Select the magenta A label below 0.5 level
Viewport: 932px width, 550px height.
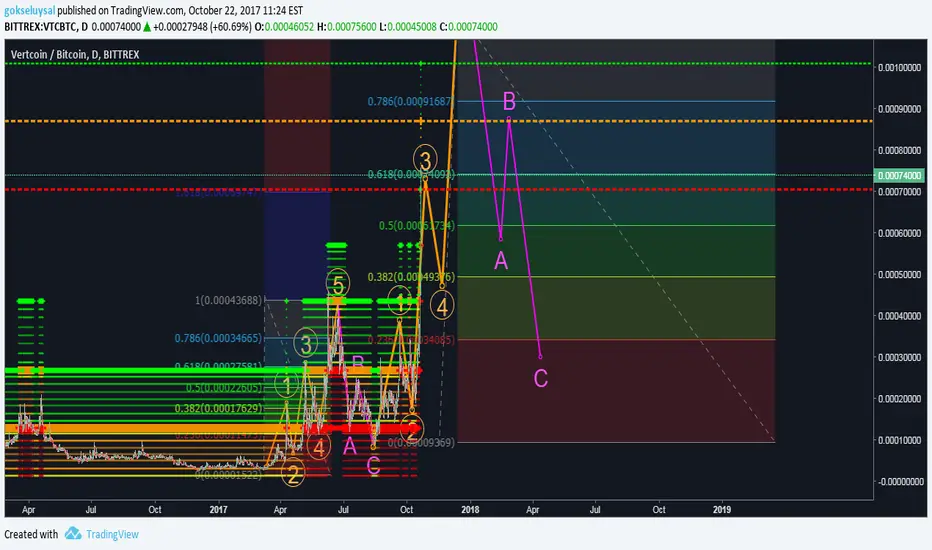click(x=501, y=260)
